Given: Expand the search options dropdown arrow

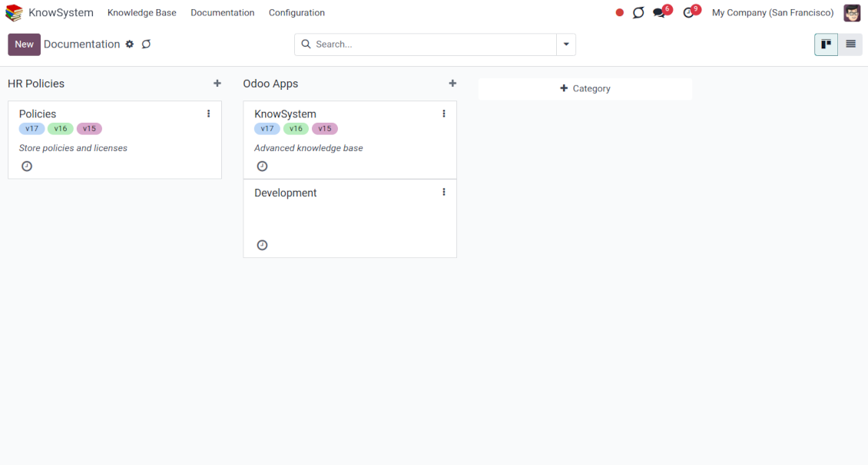Looking at the screenshot, I should (x=566, y=45).
